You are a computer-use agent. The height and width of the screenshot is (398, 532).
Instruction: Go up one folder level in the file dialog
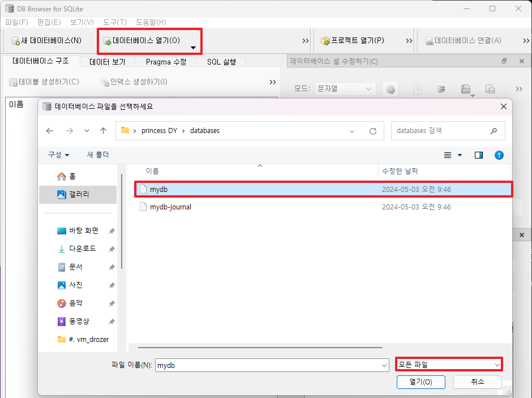pos(104,131)
